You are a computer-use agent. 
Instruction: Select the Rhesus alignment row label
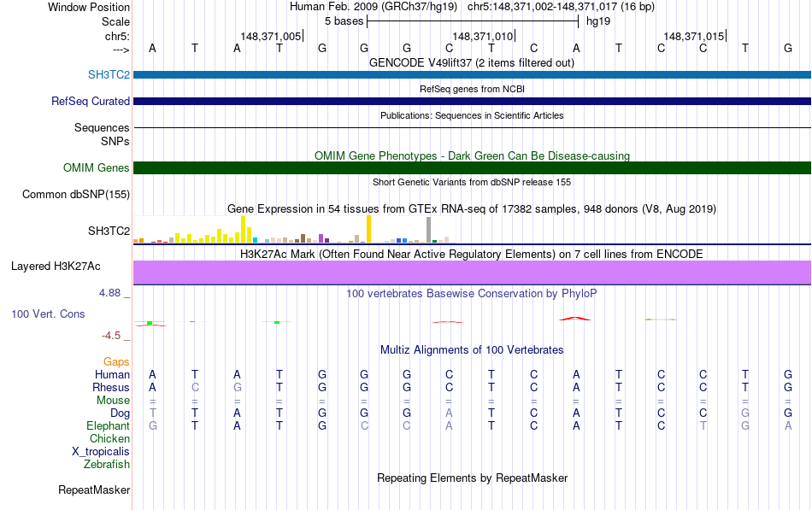pyautogui.click(x=111, y=387)
